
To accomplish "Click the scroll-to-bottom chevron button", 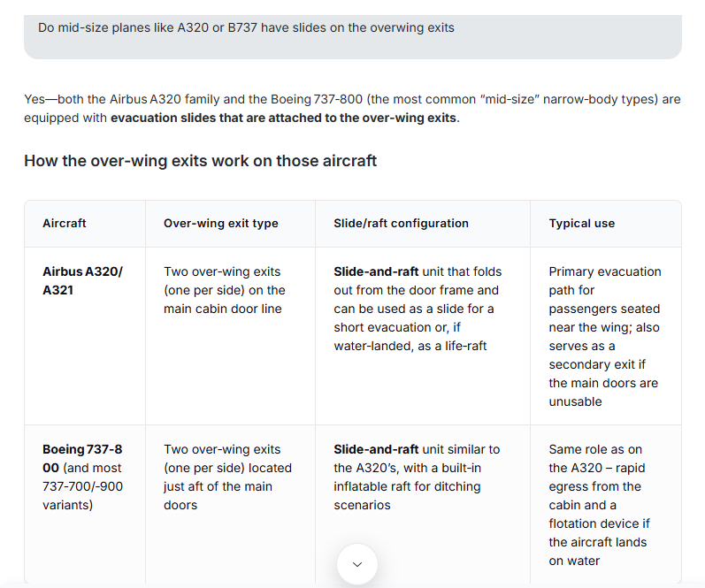I will (357, 564).
